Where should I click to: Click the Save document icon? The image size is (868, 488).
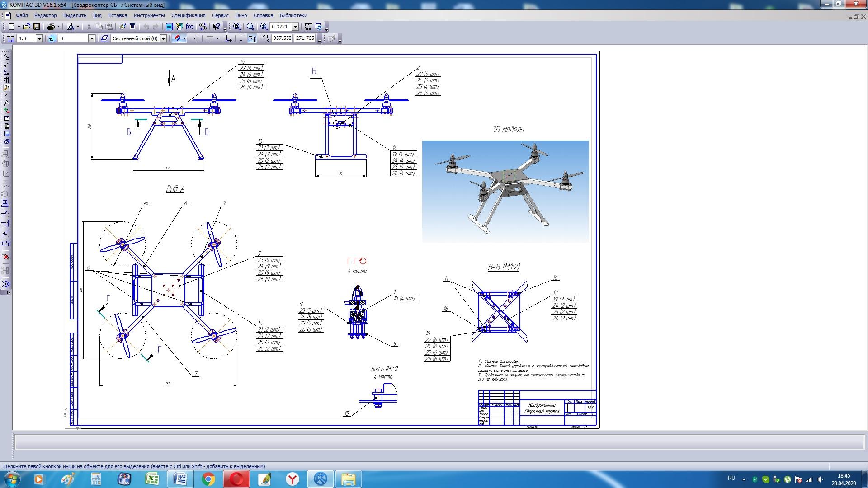tap(37, 27)
